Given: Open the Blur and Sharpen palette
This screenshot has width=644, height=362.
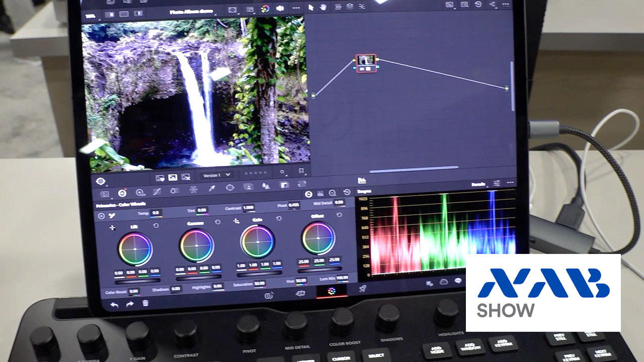Looking at the screenshot, I should 266,187.
